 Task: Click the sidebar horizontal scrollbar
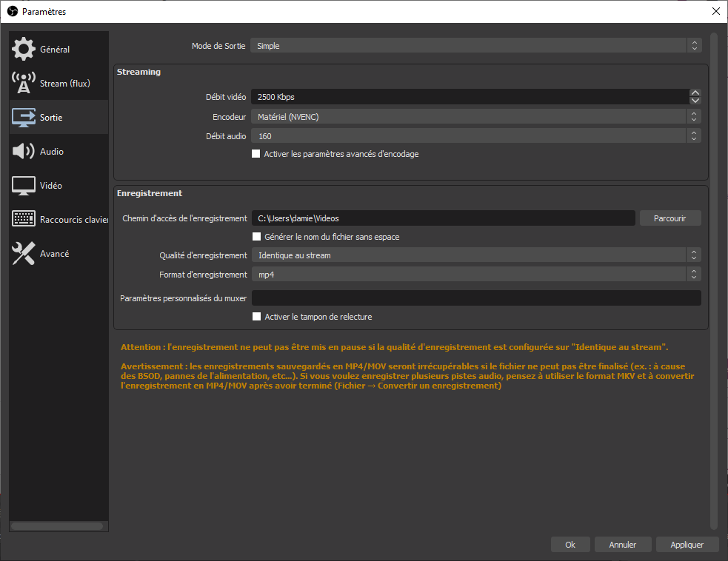click(x=58, y=526)
